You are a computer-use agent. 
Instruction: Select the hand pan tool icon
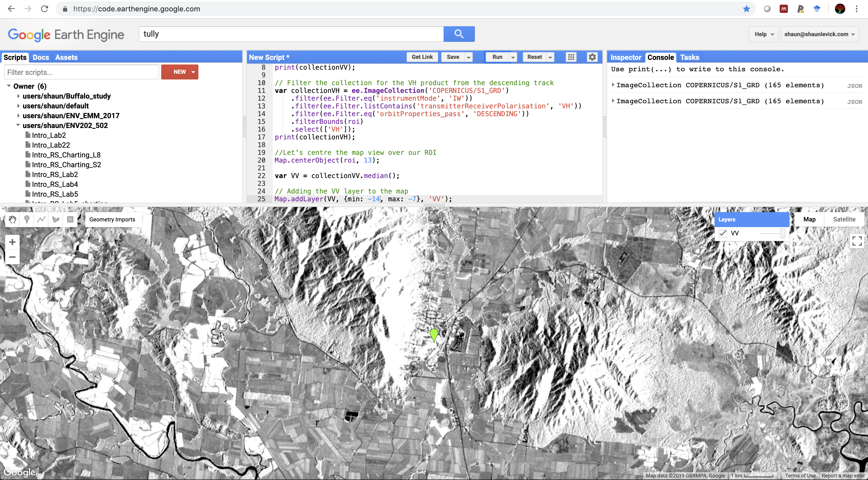point(11,219)
